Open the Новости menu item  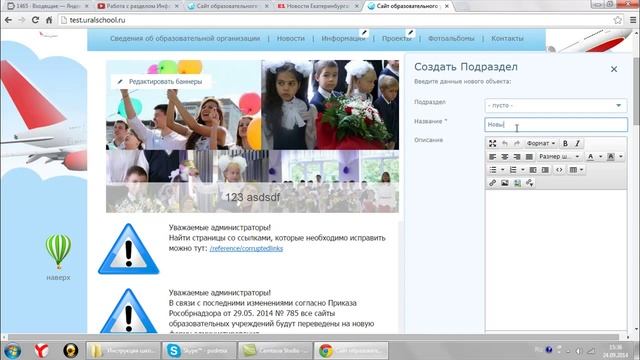click(291, 38)
